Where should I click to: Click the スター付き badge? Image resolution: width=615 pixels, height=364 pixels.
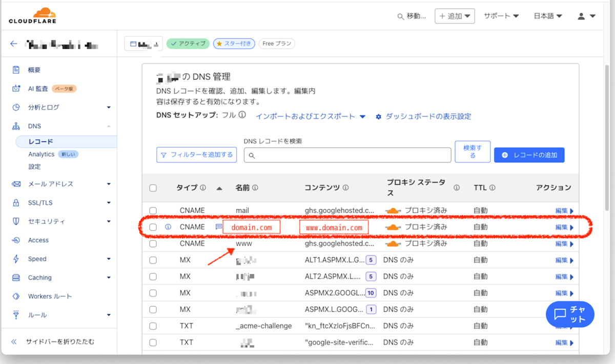click(234, 44)
